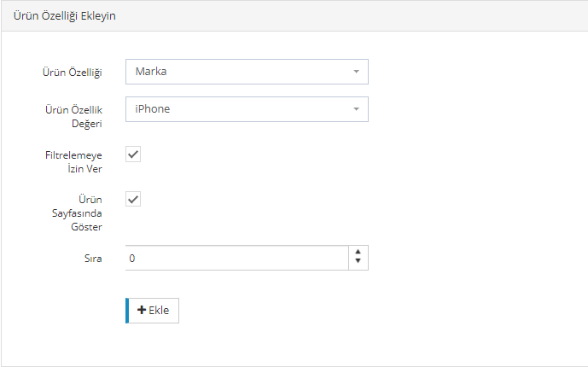This screenshot has width=588, height=367.
Task: Focus the Sıra number input field
Action: tap(236, 258)
